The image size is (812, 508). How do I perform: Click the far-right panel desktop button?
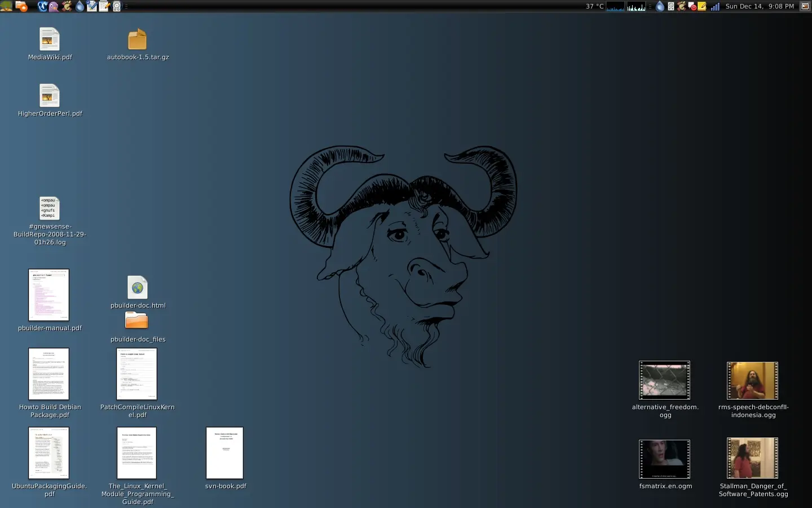click(x=805, y=6)
